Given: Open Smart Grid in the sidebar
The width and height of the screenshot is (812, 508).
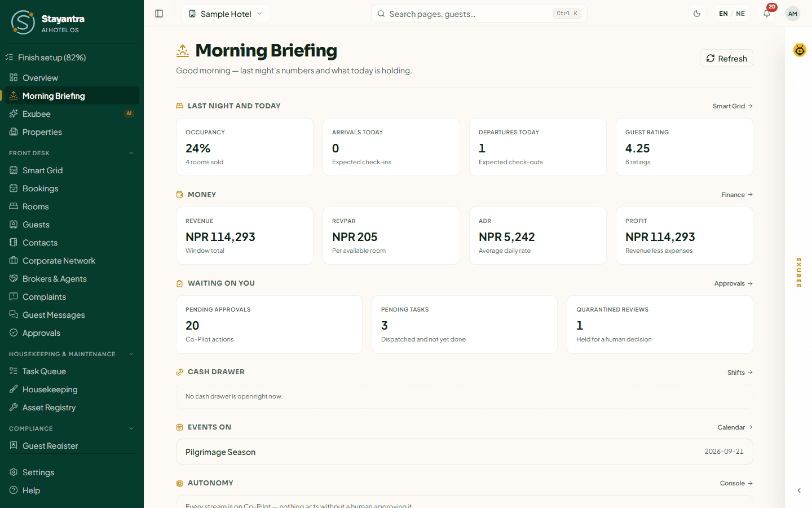Looking at the screenshot, I should click(x=72, y=170).
